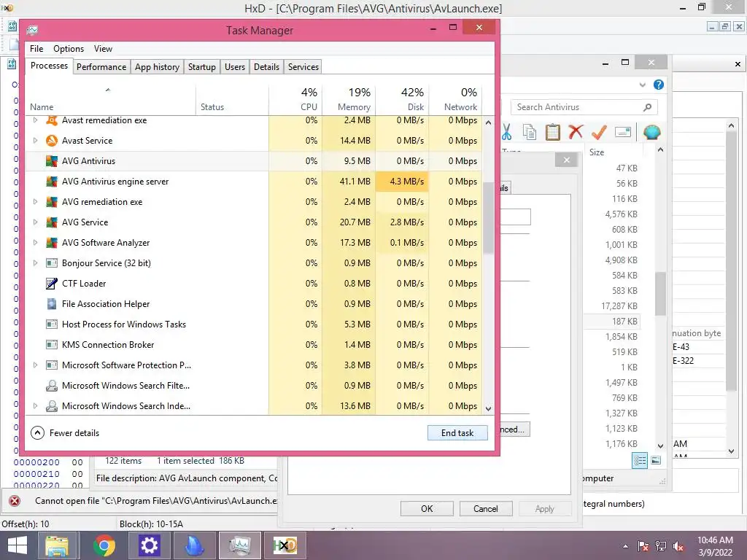Sort processes by Disk column
Viewport: 747px width, 560px height.
pyautogui.click(x=403, y=100)
